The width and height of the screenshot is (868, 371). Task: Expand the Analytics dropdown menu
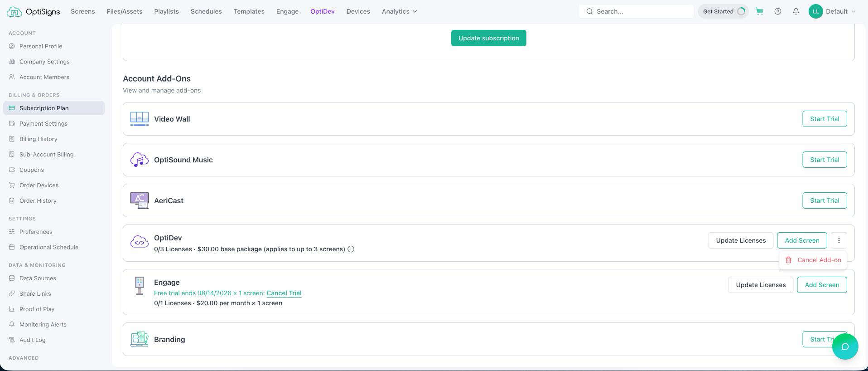[x=399, y=11]
